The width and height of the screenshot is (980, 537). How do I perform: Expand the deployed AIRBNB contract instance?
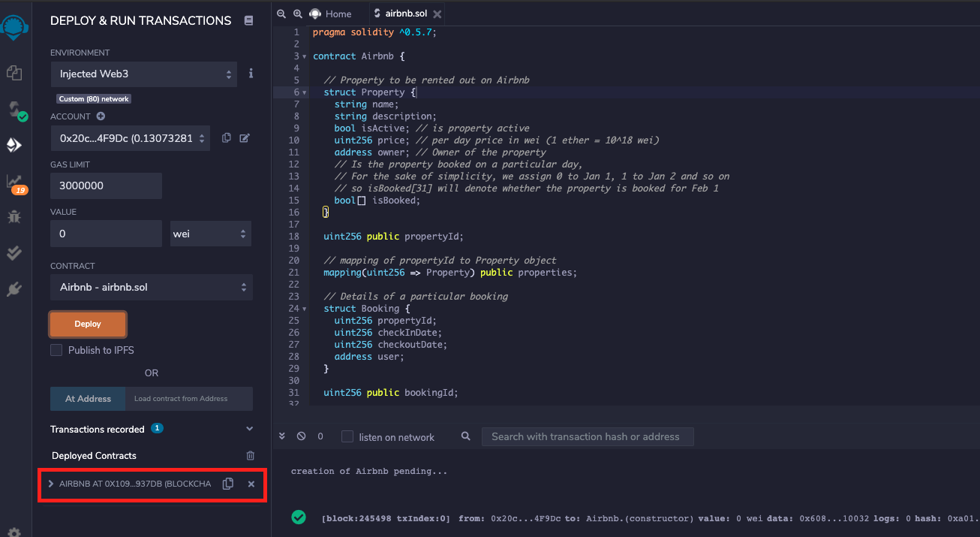pyautogui.click(x=51, y=484)
